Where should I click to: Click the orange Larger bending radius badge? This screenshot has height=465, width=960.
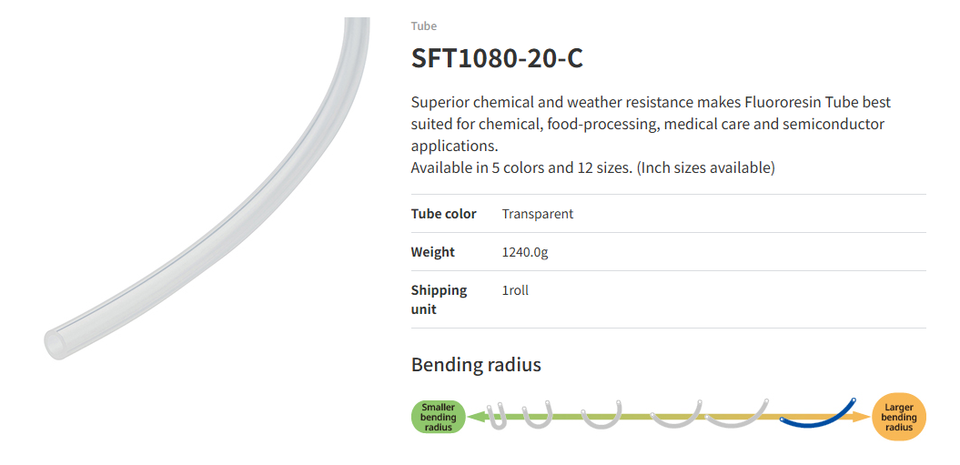click(x=900, y=415)
